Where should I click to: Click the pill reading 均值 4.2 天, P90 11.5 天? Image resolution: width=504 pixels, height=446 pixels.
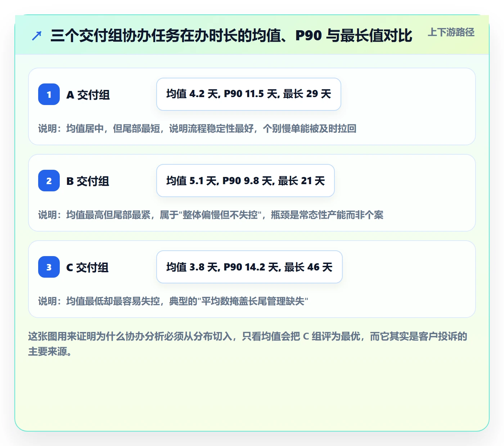(249, 94)
